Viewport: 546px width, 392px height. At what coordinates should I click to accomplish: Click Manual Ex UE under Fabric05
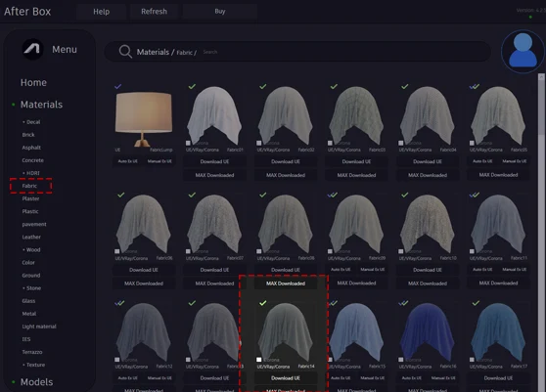click(514, 161)
